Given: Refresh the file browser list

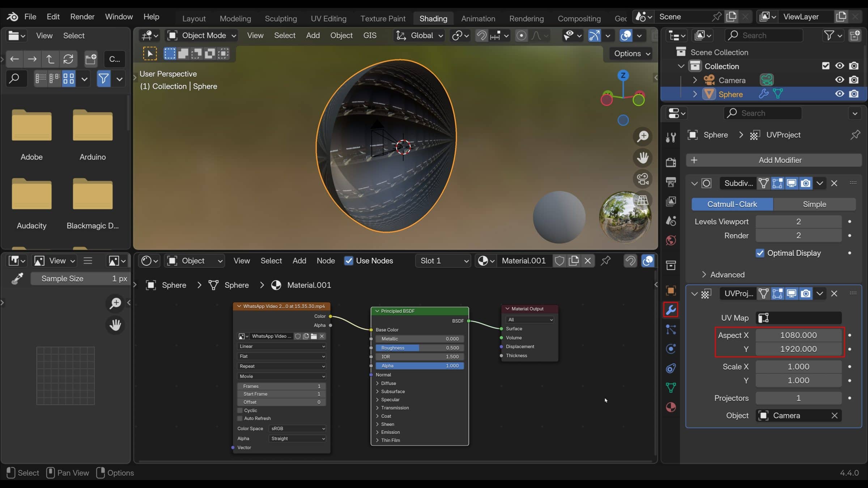Looking at the screenshot, I should [x=68, y=59].
